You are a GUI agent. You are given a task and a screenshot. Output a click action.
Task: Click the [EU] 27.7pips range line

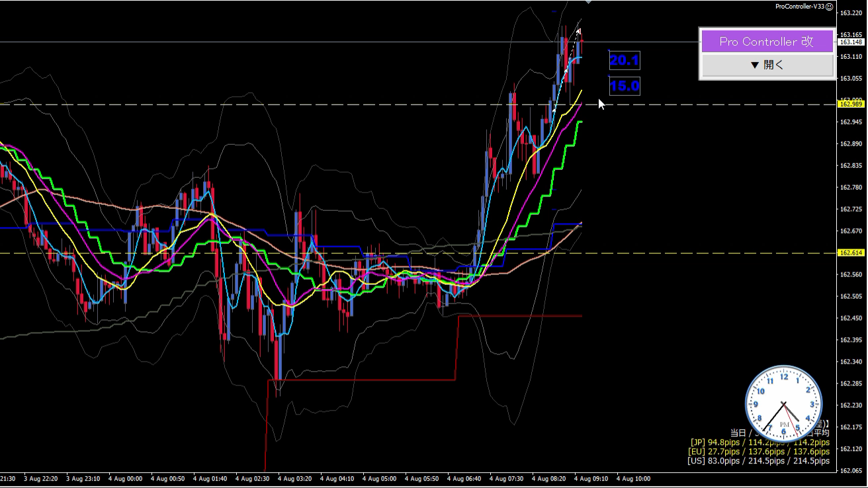click(x=758, y=452)
